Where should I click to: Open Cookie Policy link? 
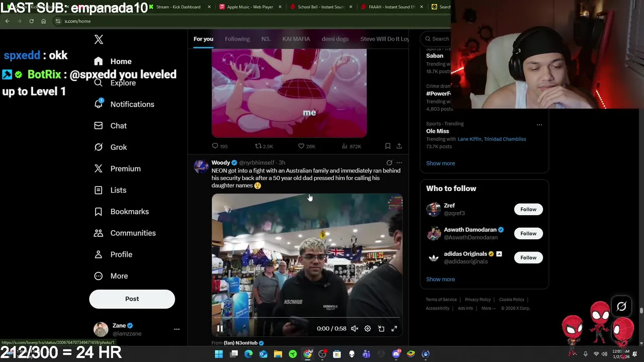pos(511,300)
